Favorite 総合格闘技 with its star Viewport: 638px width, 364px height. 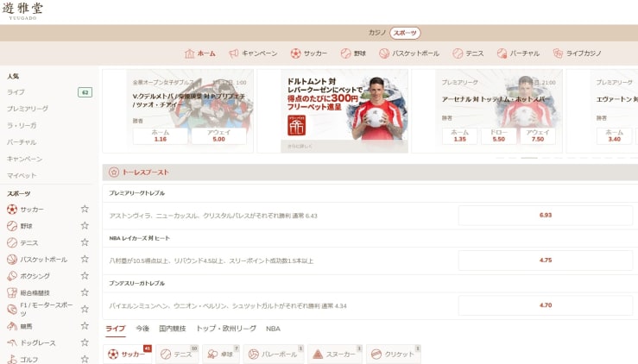85,292
